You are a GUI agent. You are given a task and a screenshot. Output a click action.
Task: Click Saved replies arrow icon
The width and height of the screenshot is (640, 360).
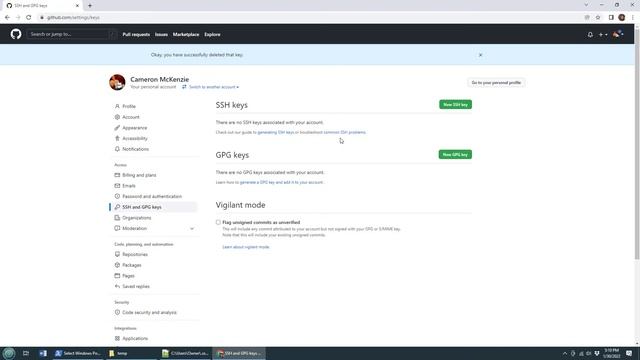(x=117, y=287)
